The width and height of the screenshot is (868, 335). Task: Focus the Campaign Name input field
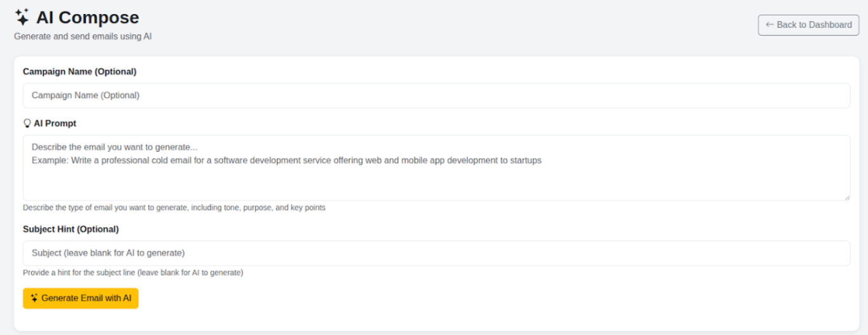[x=436, y=95]
